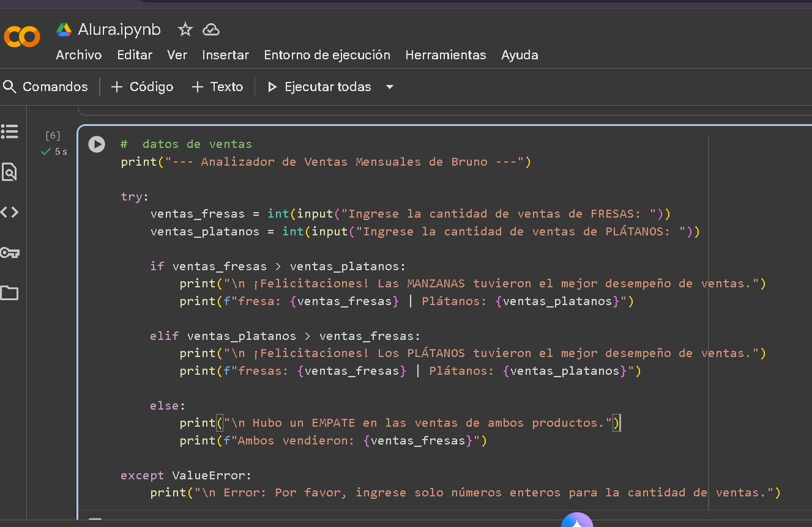Open the Secrets key panel

10,252
